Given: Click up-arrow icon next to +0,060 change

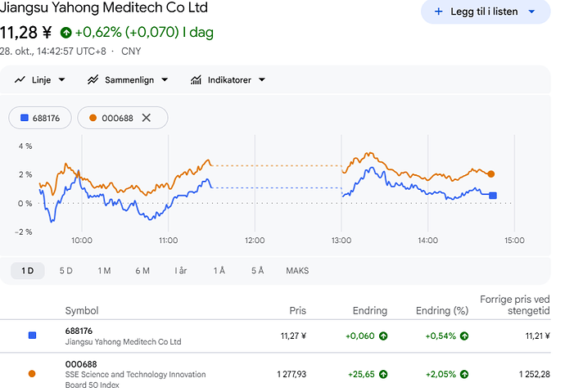Looking at the screenshot, I should tap(383, 336).
